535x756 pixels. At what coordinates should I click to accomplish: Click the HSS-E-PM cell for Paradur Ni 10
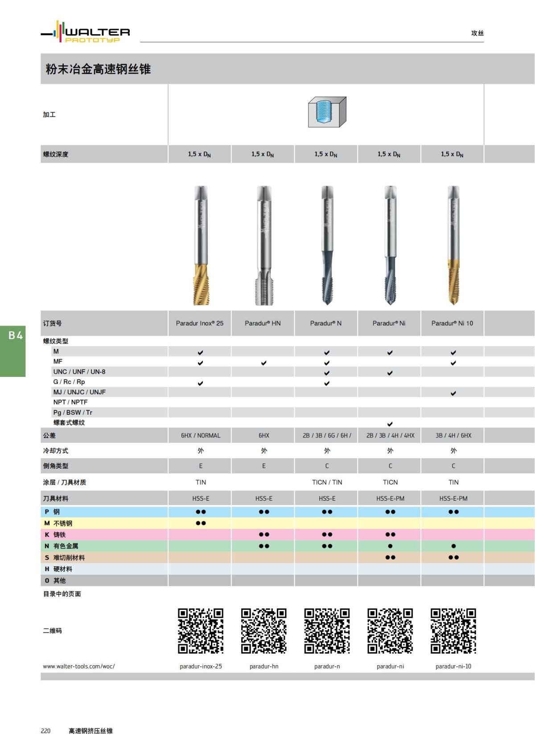453,499
